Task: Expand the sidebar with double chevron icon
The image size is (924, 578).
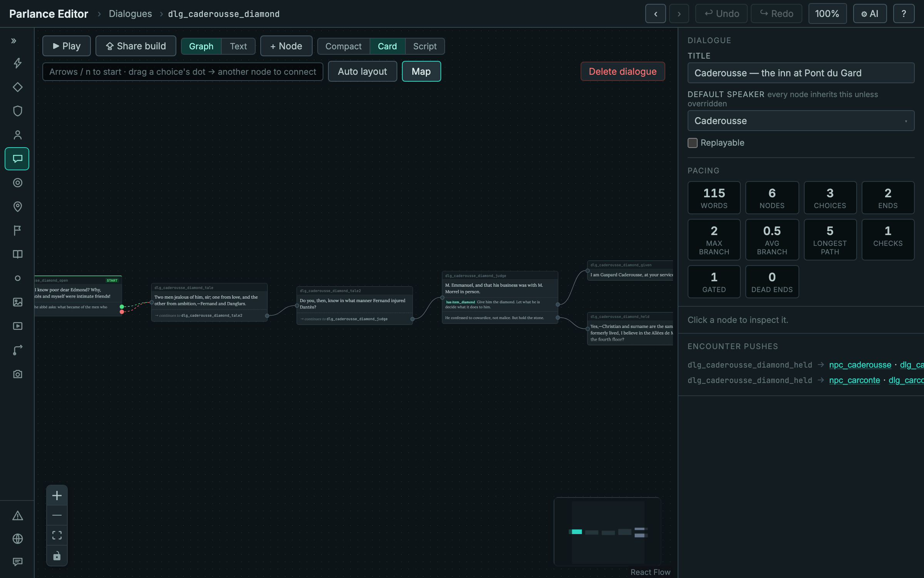Action: 14,41
